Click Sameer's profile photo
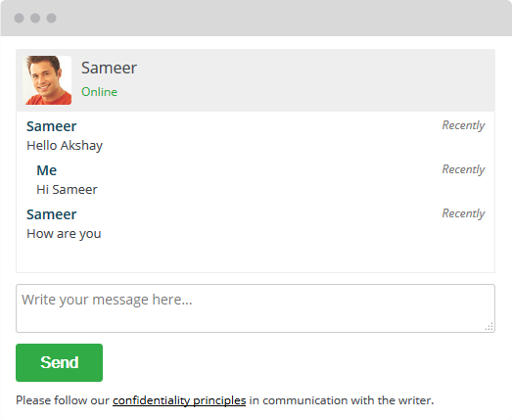 point(47,80)
